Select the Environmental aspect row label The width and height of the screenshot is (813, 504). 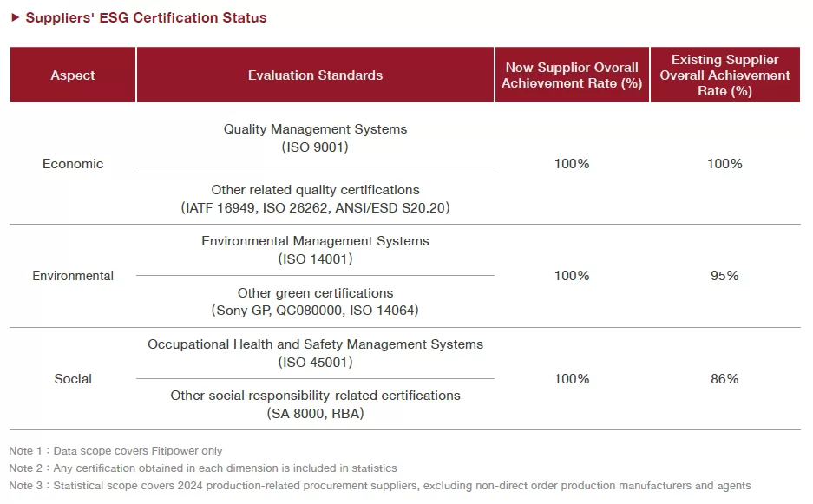pyautogui.click(x=73, y=276)
